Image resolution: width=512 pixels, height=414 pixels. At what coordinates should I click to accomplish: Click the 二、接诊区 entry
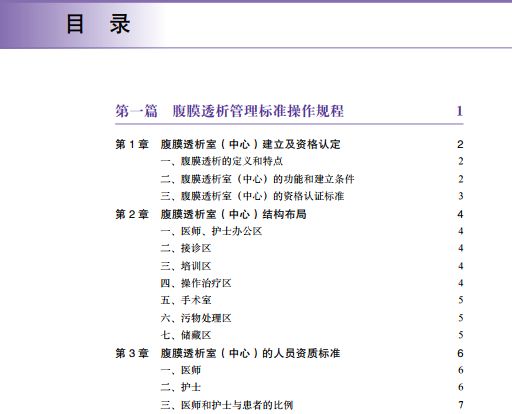click(x=186, y=248)
